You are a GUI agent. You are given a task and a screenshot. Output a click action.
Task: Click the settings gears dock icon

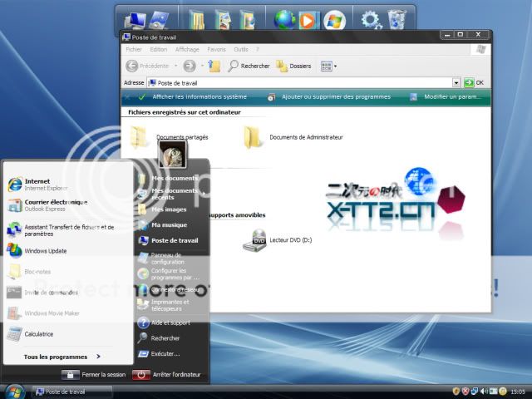coord(371,18)
